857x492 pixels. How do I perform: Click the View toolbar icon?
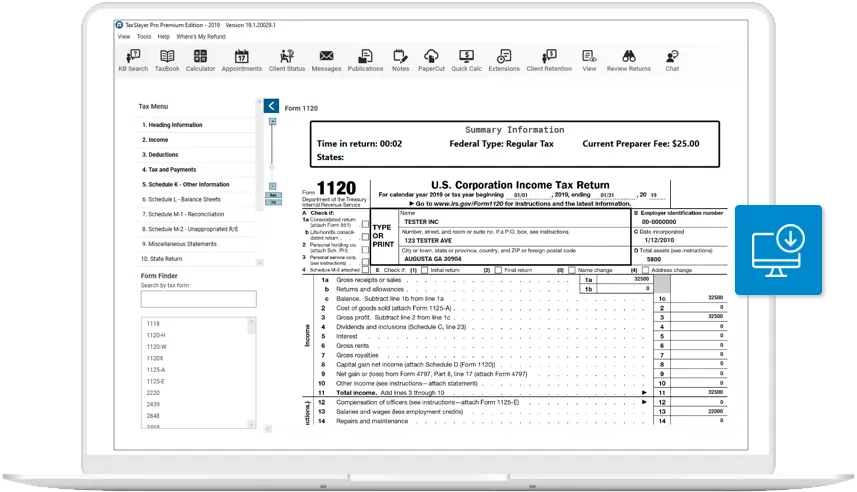click(589, 60)
